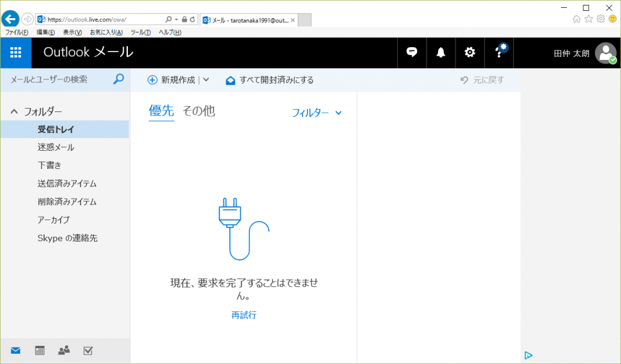Click the メール - tarotanaka1991 browser tab
Screen dimensions: 621x364
(x=249, y=20)
